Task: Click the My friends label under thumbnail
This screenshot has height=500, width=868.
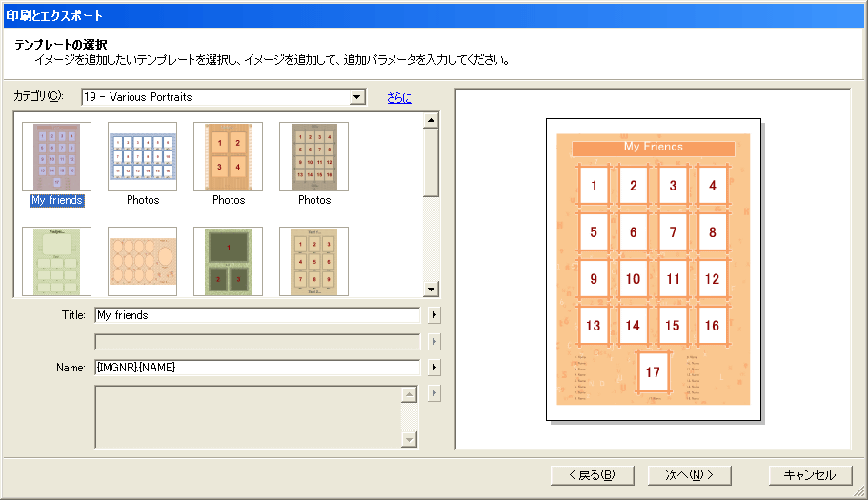Action: 57,200
